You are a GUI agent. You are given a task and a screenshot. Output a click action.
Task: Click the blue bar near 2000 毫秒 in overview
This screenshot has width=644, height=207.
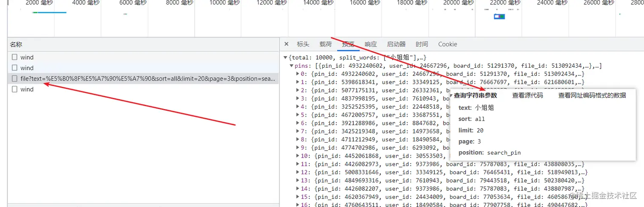(52, 12)
